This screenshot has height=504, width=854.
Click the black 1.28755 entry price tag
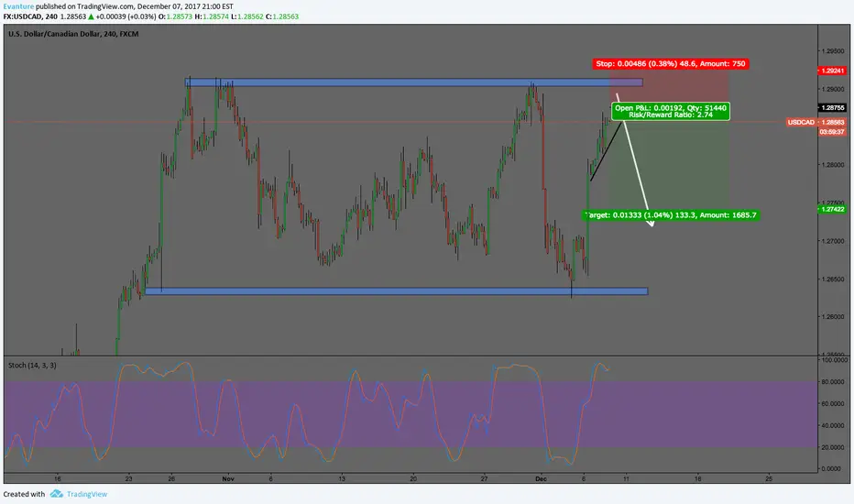point(832,108)
